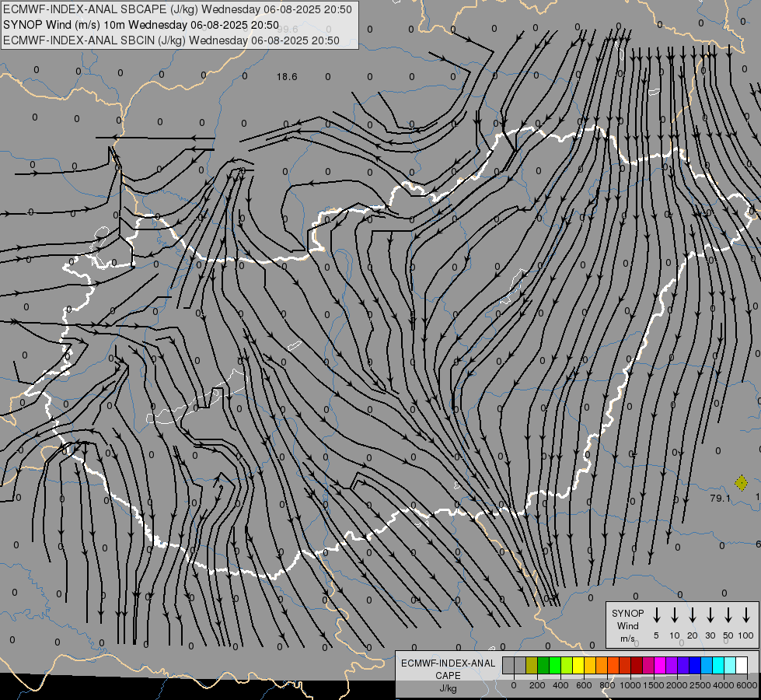
Task: Click the wind legend arrow above 30
Action: tap(710, 615)
